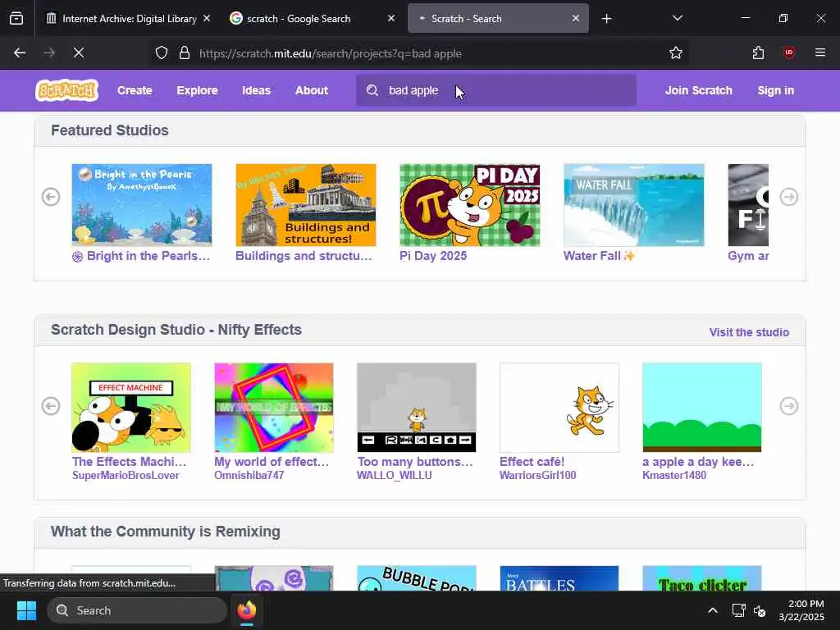Open Firefox View icon
This screenshot has width=840, height=630.
coord(16,19)
